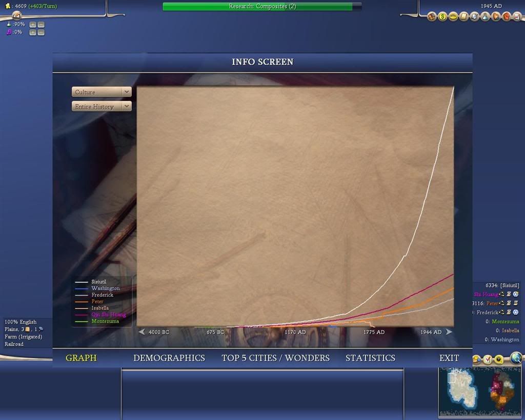Screen dimensions: 525x420
Task: Open the Financial Advisor dollar icon
Action: click(442, 16)
